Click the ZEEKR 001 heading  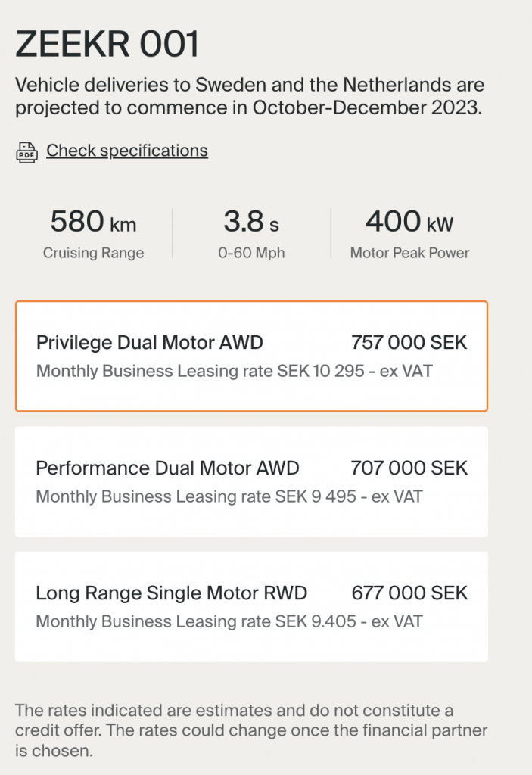(x=107, y=45)
